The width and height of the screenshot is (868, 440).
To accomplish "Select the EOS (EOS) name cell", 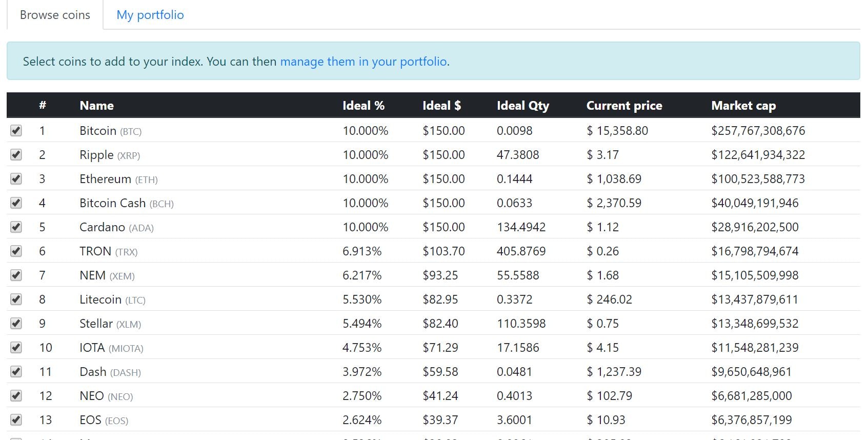I will [104, 420].
